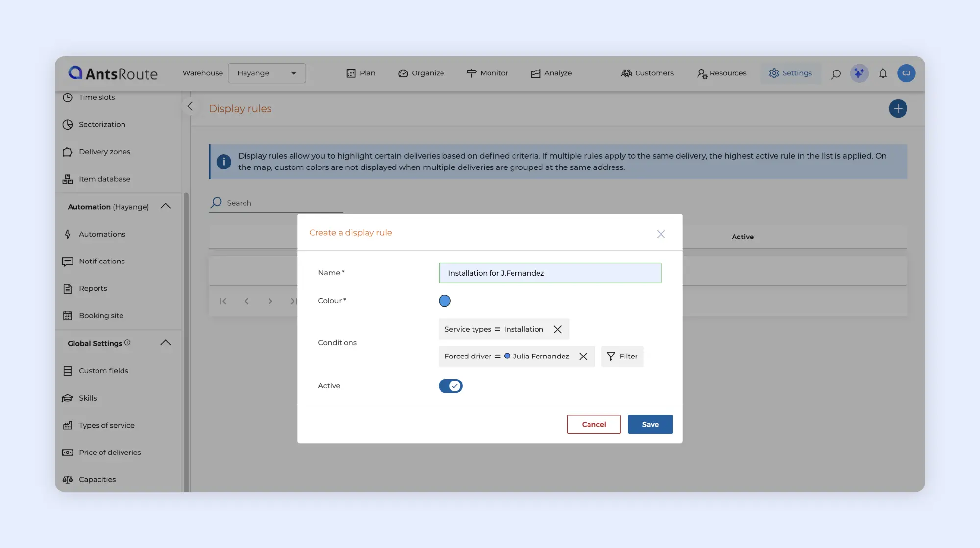Open the notifications bell

883,73
